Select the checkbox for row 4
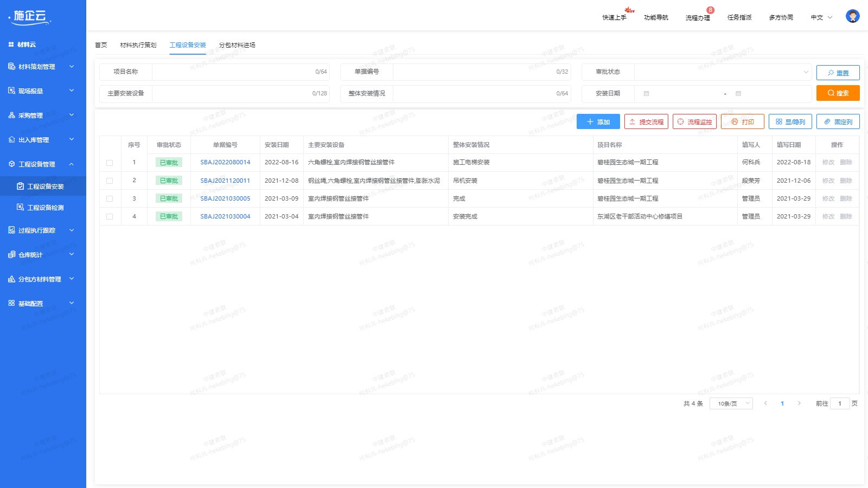The width and height of the screenshot is (868, 488). 110,216
